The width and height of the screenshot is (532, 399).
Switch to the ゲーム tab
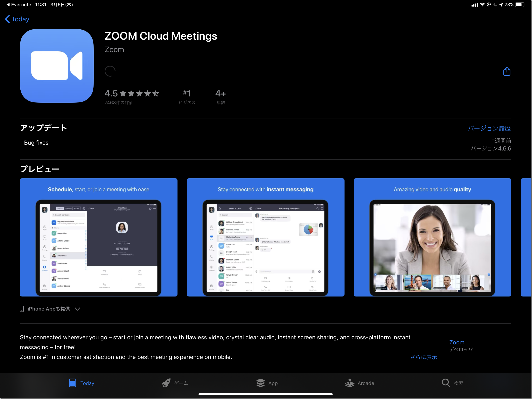pos(181,383)
